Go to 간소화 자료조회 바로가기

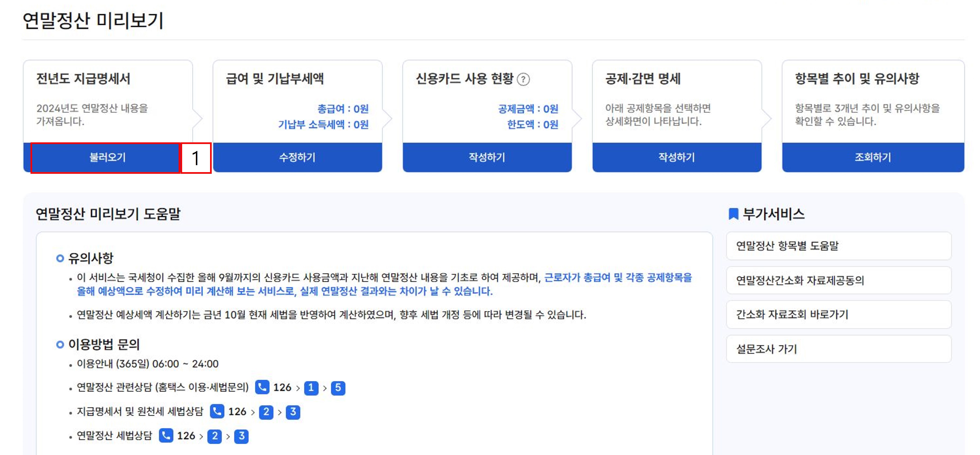coord(838,315)
